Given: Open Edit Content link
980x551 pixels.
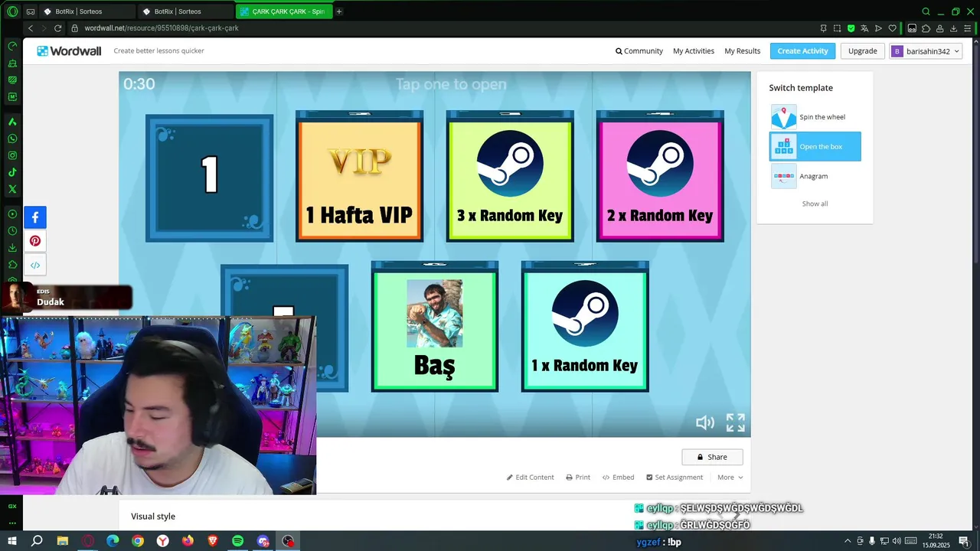Looking at the screenshot, I should [530, 477].
